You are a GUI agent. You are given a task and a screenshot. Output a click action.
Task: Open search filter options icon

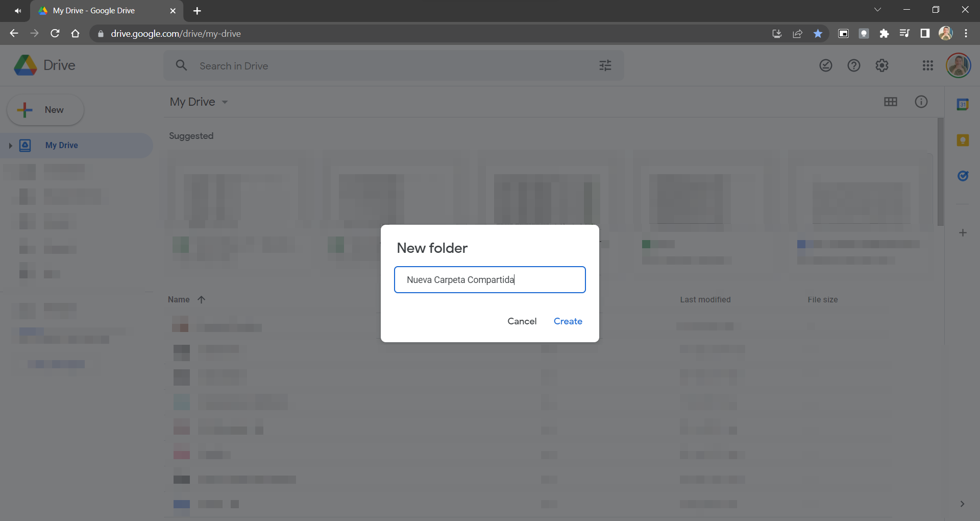[x=605, y=65]
